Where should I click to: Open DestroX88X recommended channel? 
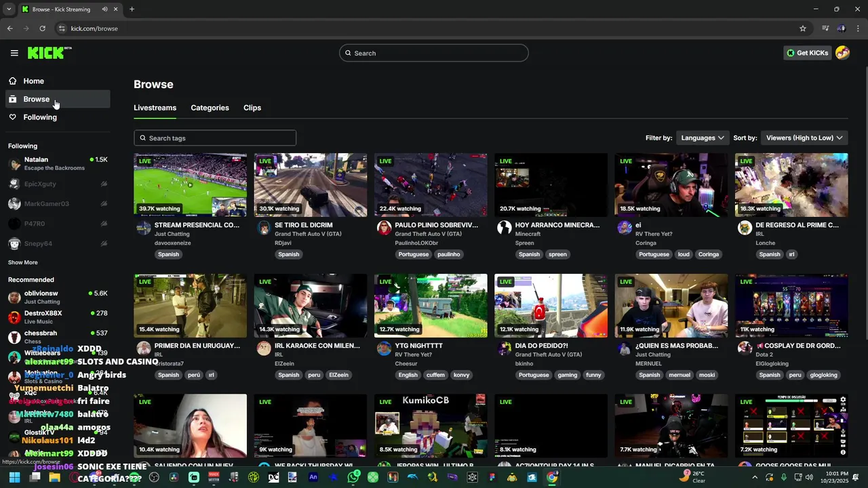tap(58, 317)
